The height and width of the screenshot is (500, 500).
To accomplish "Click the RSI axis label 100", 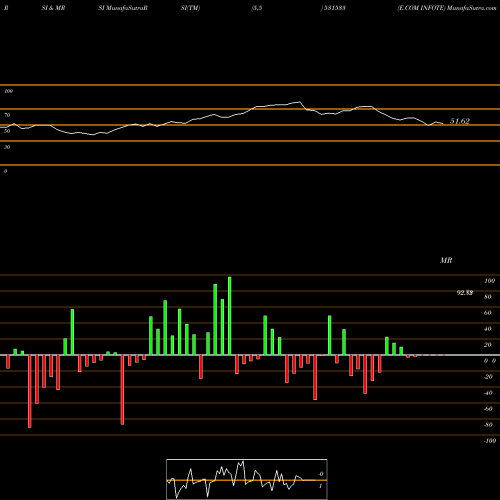I will coord(8,91).
